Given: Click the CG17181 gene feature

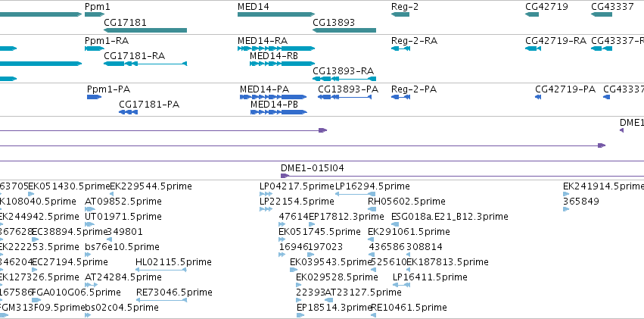Looking at the screenshot, I should [x=145, y=30].
